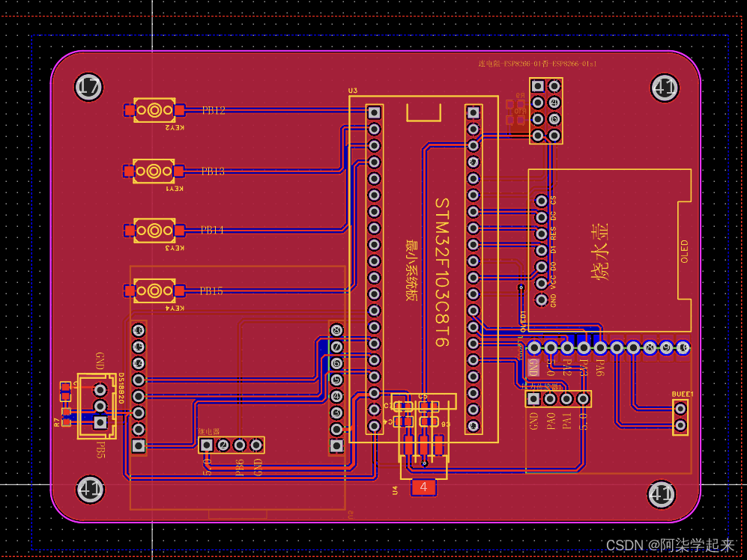This screenshot has height=560, width=747.
Task: Select the KEY2 push button footprint
Action: pos(154,111)
